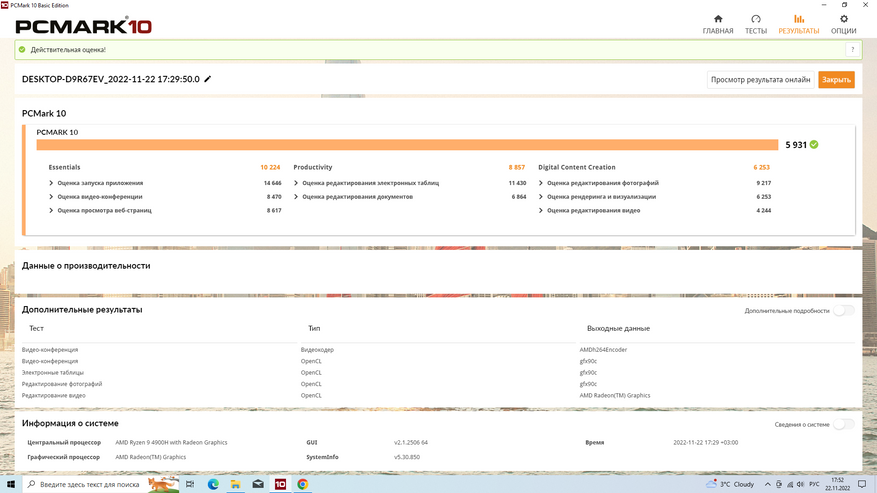
Task: Click AMD Ryzen 9 4900H processor text
Action: pos(171,443)
